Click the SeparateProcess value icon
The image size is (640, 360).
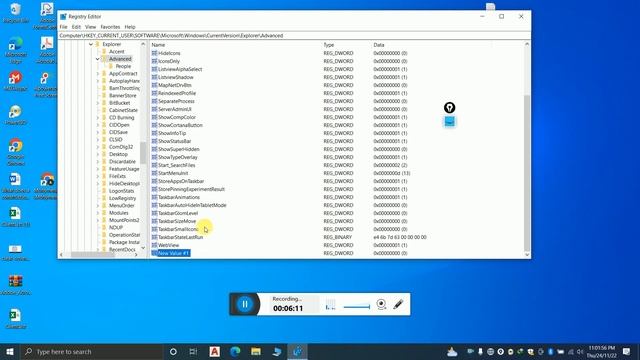pos(154,101)
